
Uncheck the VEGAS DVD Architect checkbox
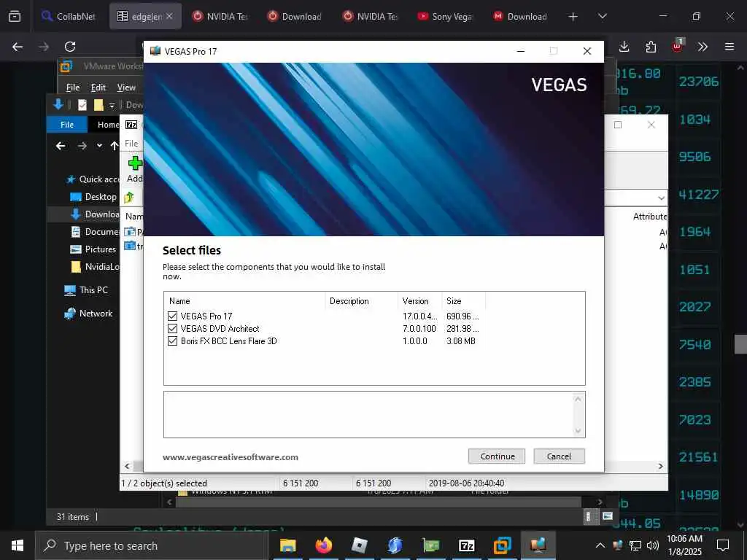click(172, 329)
